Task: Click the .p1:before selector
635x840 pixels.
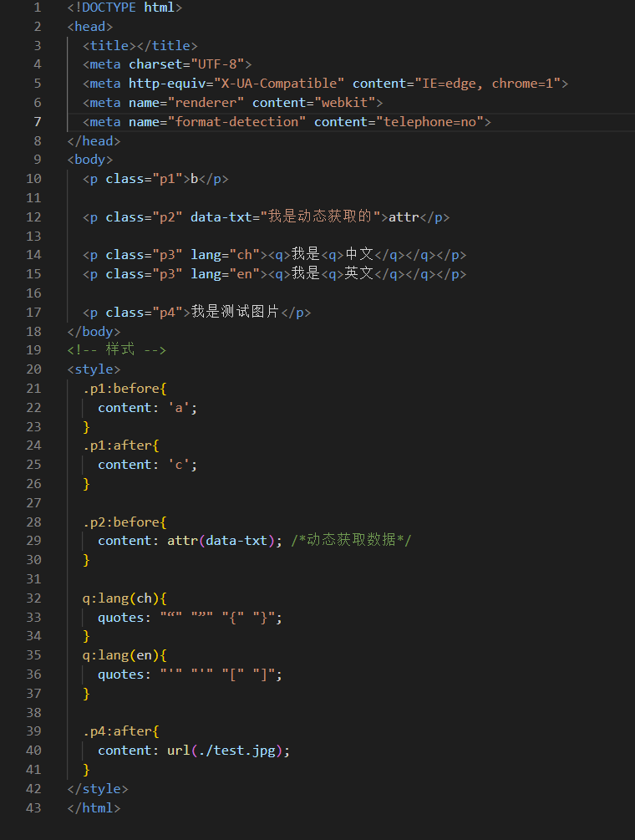Action: pyautogui.click(x=121, y=389)
